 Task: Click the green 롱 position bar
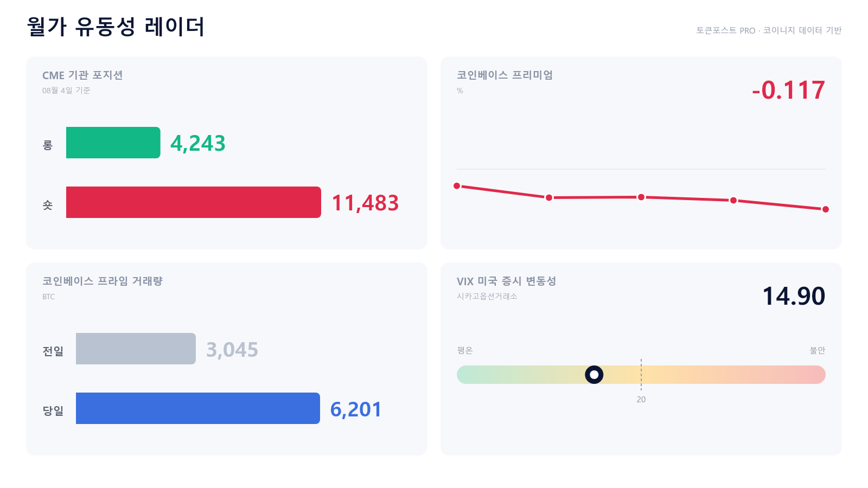coord(113,143)
